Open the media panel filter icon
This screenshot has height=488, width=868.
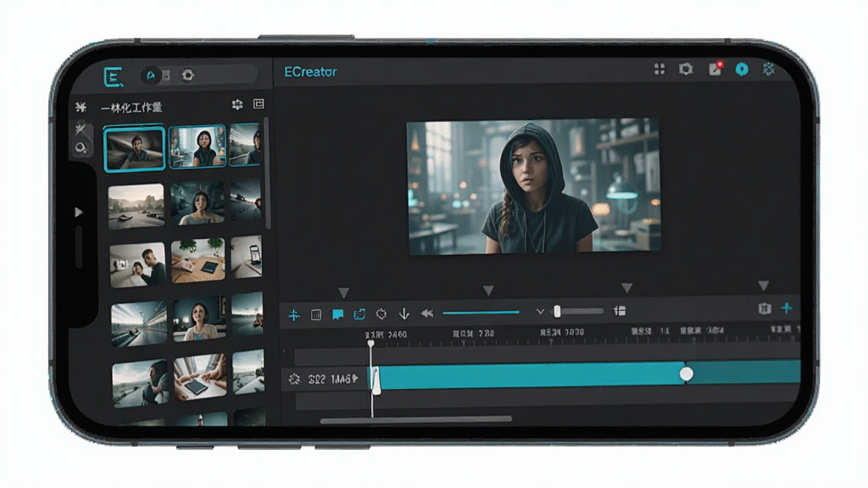[237, 104]
